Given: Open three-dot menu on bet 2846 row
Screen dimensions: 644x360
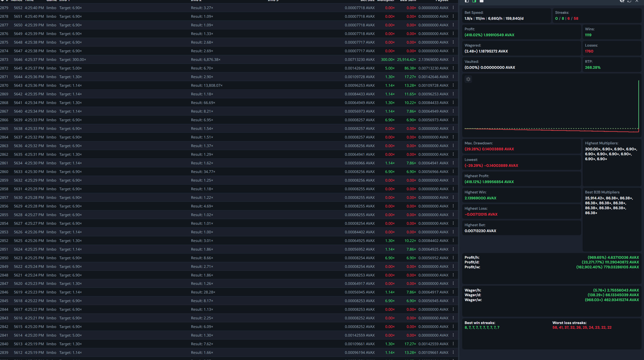Looking at the screenshot, I should coord(453,292).
